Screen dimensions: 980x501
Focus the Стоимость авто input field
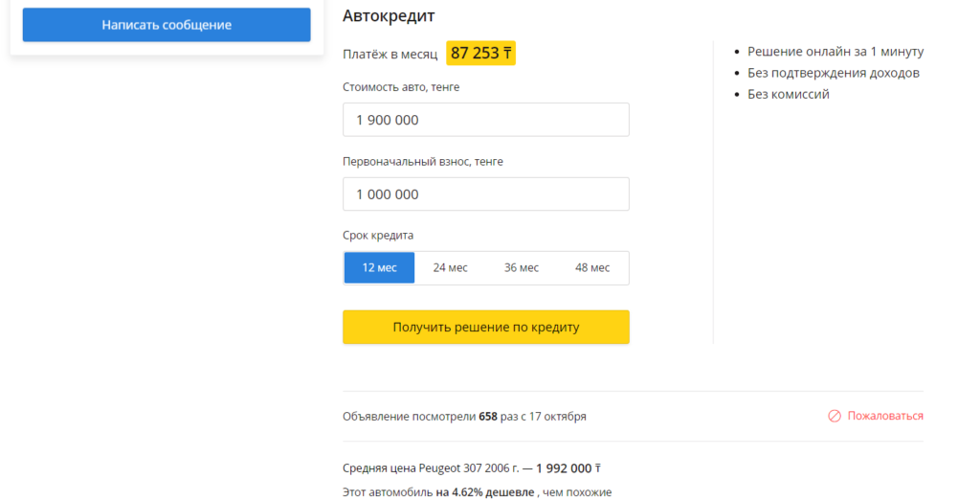(x=485, y=120)
